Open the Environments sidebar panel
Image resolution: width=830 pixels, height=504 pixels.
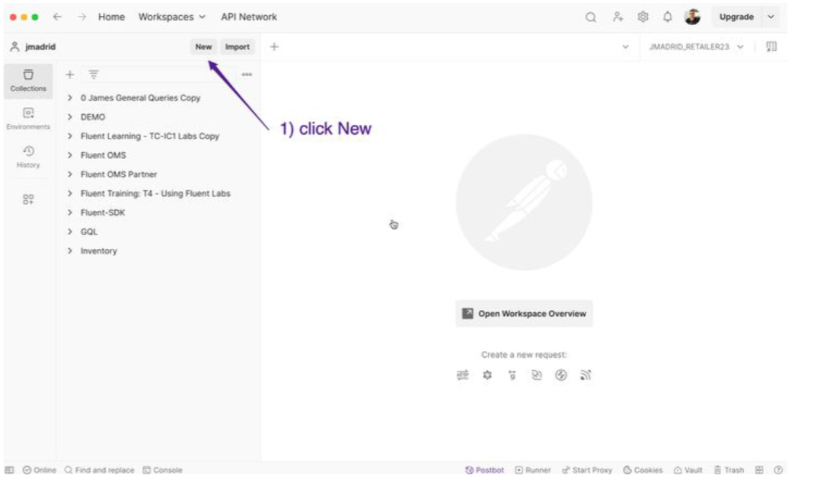tap(28, 118)
